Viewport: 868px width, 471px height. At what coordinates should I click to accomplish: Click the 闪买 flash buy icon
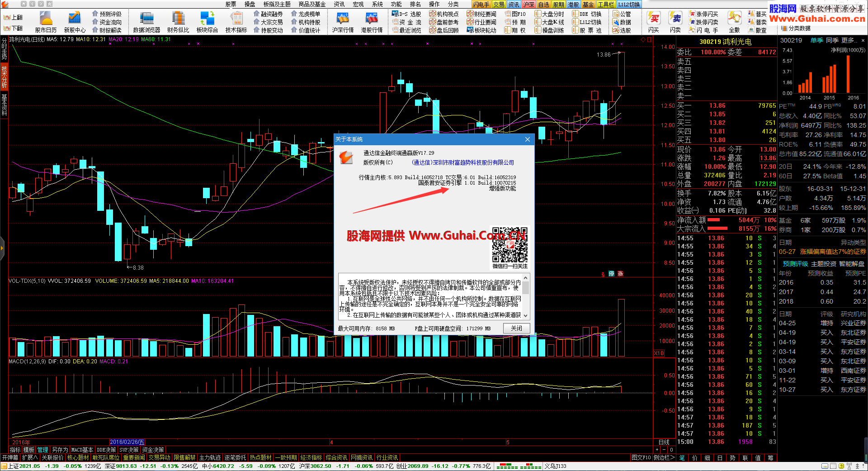653,22
